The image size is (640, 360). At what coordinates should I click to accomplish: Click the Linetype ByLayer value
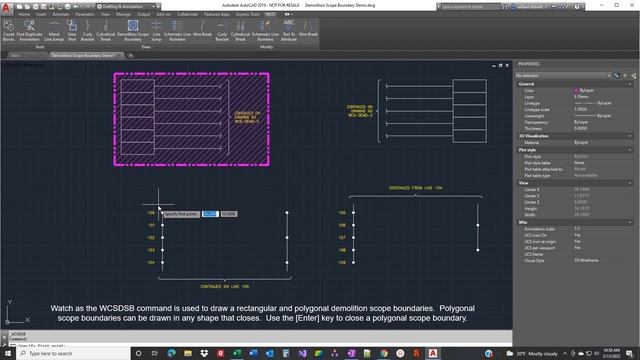tap(593, 103)
